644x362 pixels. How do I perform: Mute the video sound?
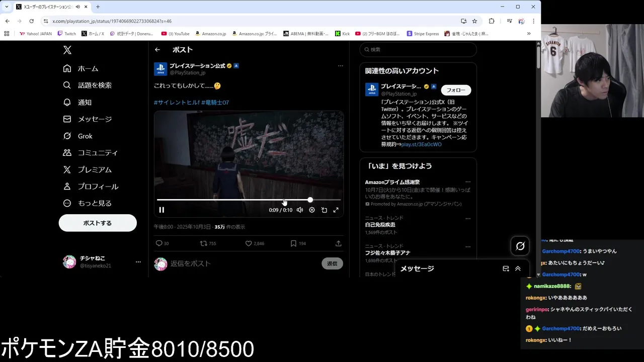point(300,210)
